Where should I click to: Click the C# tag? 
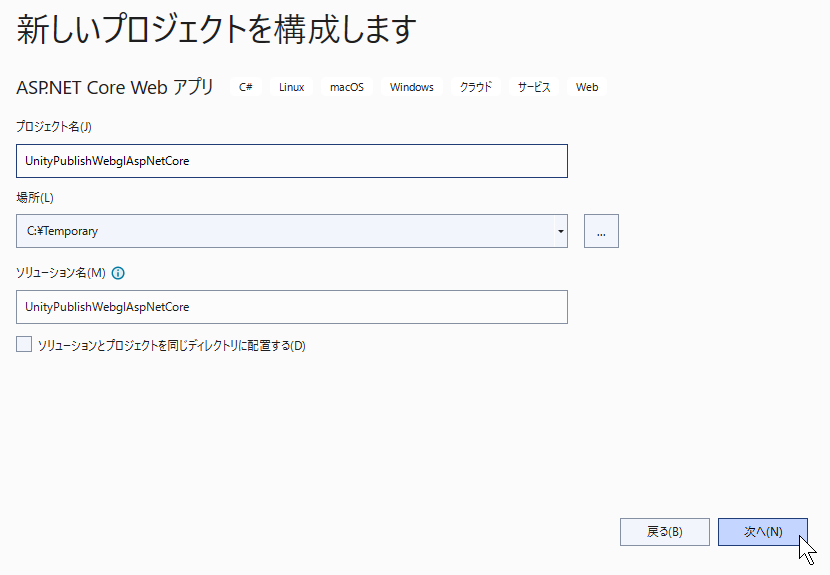246,87
